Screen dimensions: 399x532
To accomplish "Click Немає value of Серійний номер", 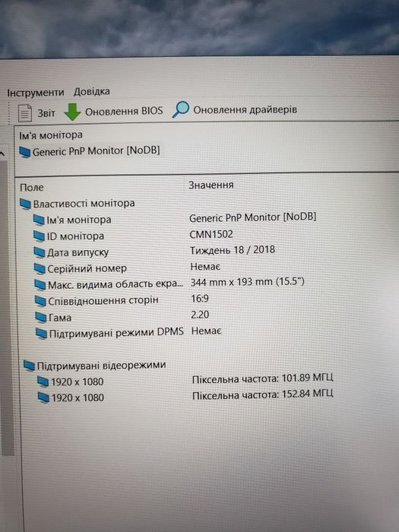I will (x=205, y=267).
